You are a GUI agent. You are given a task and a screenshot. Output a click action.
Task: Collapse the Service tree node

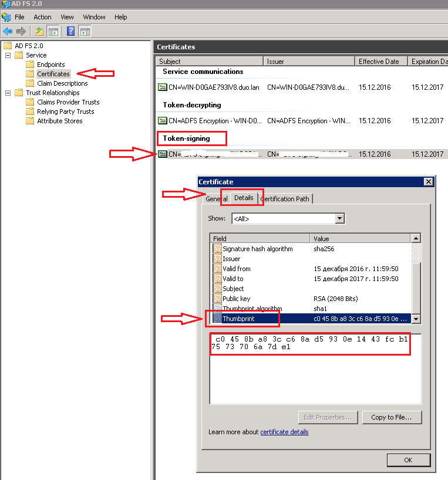pyautogui.click(x=8, y=55)
